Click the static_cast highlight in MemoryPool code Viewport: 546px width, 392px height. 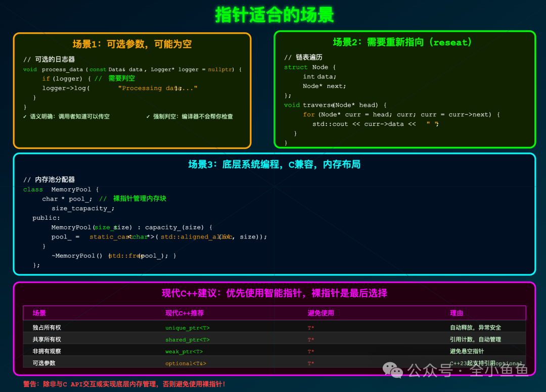110,236
